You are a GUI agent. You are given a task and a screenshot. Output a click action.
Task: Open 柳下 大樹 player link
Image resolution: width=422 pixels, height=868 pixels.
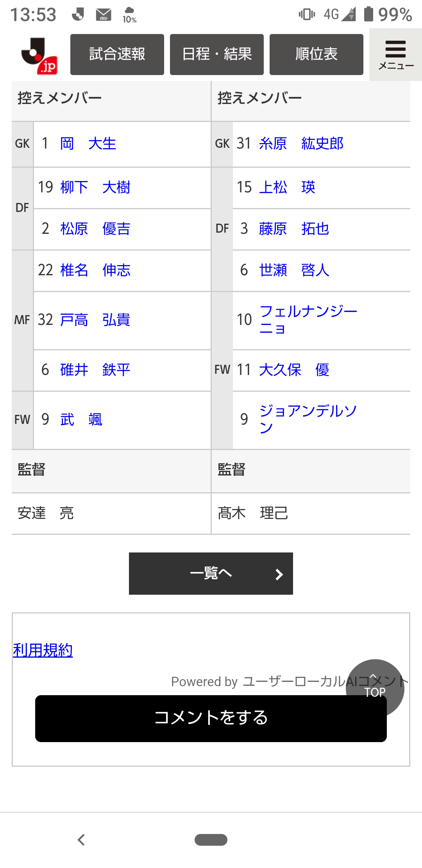pyautogui.click(x=95, y=188)
